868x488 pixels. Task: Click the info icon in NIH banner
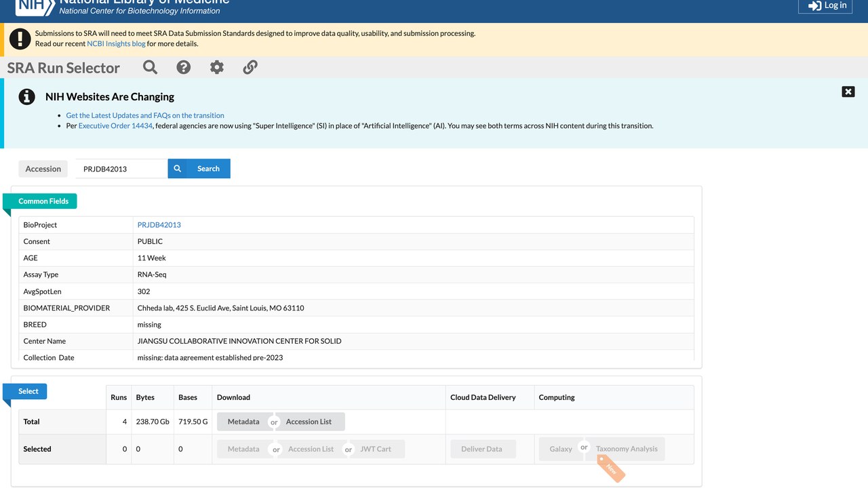(x=26, y=96)
